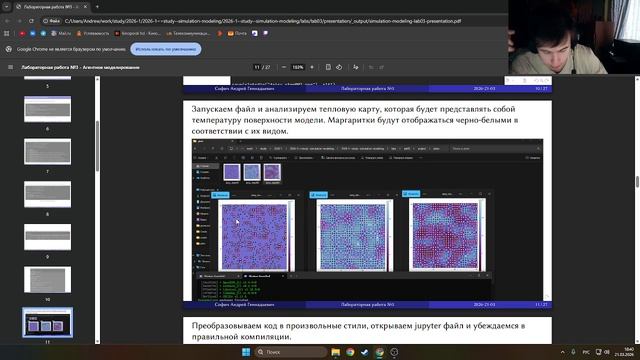
Task: Click the zoom out minus button
Action: [284, 67]
